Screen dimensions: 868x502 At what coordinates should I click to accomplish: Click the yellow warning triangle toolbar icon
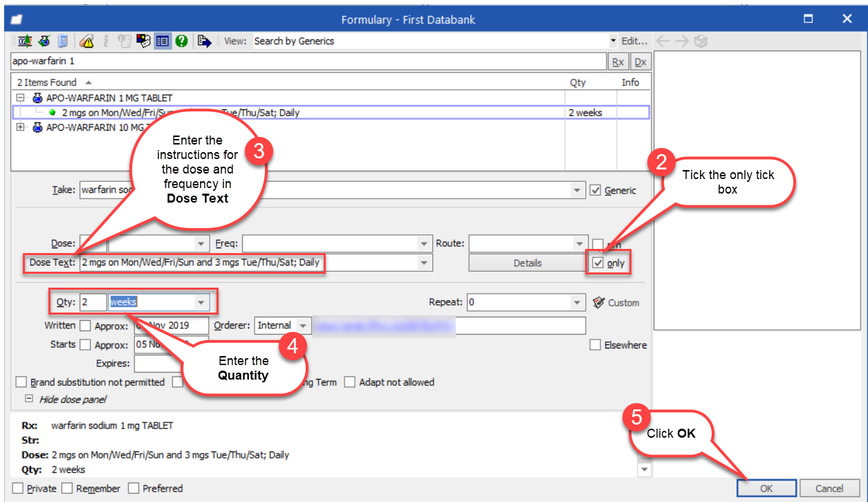pos(86,41)
